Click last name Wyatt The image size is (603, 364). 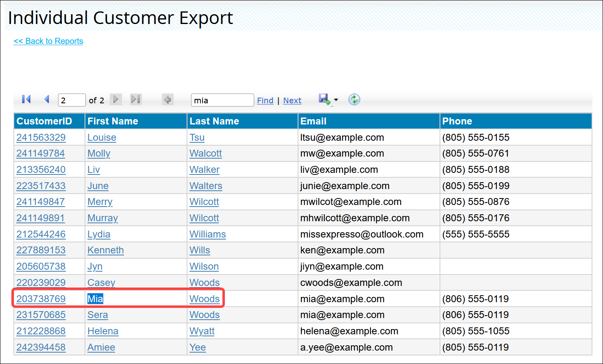(202, 331)
